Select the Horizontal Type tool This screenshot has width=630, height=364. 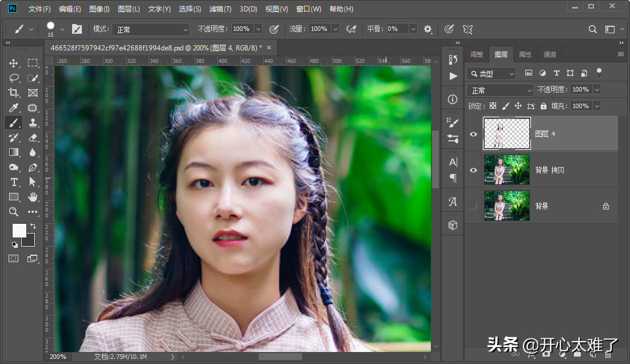14,182
